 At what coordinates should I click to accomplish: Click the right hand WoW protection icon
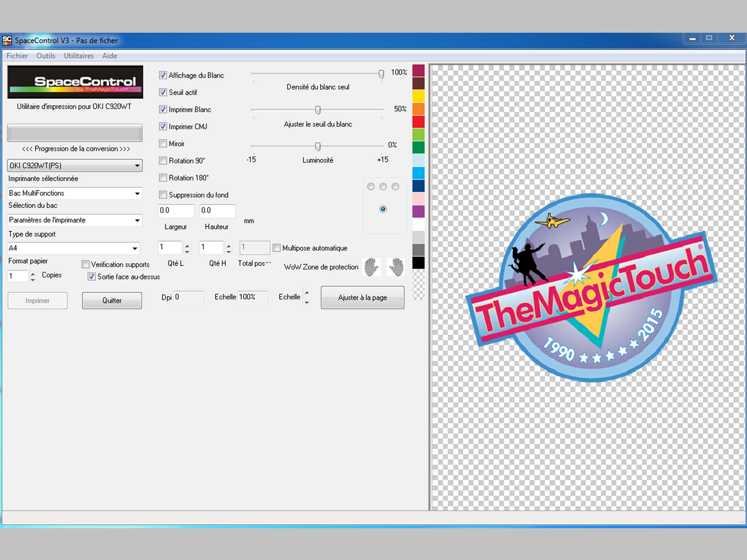396,267
